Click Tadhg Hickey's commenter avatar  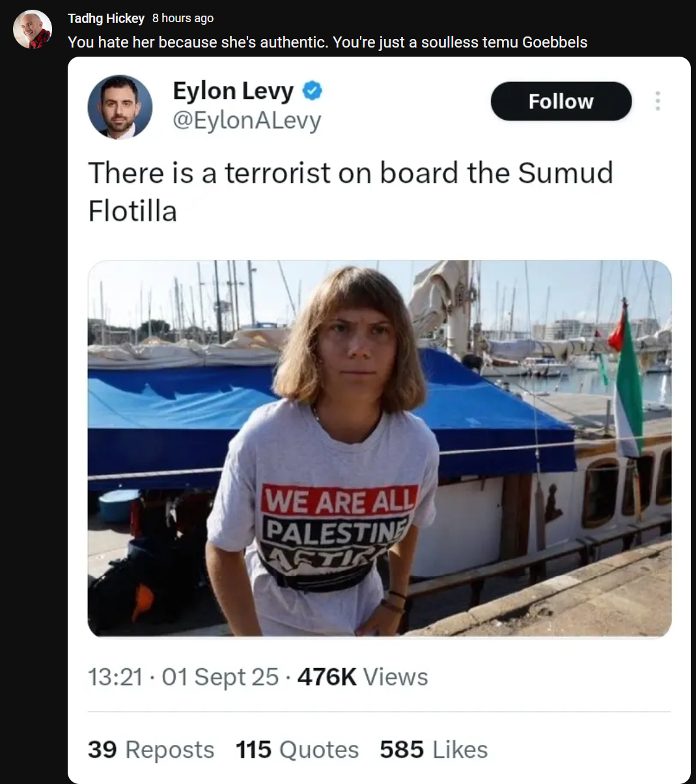click(x=33, y=29)
